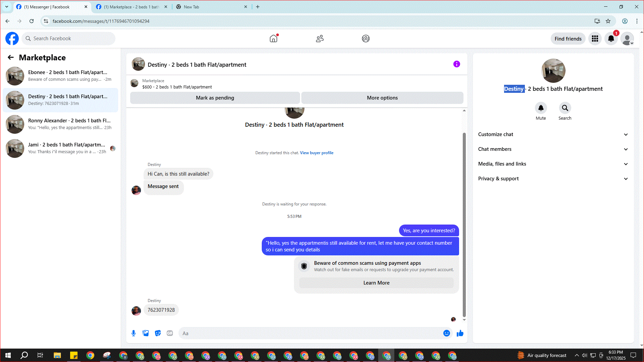Click Find friends button
Image resolution: width=644 pixels, height=362 pixels.
click(568, 39)
